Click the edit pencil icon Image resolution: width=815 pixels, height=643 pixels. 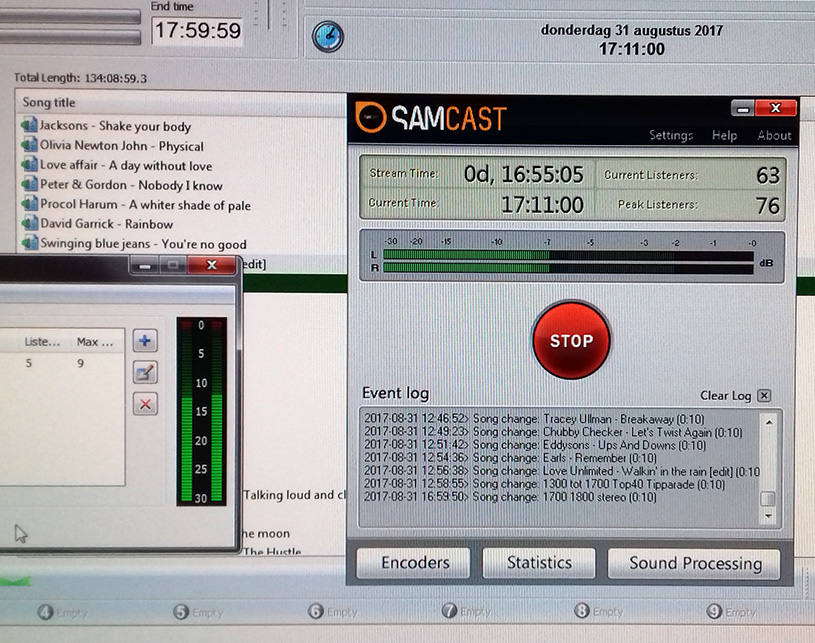(145, 372)
